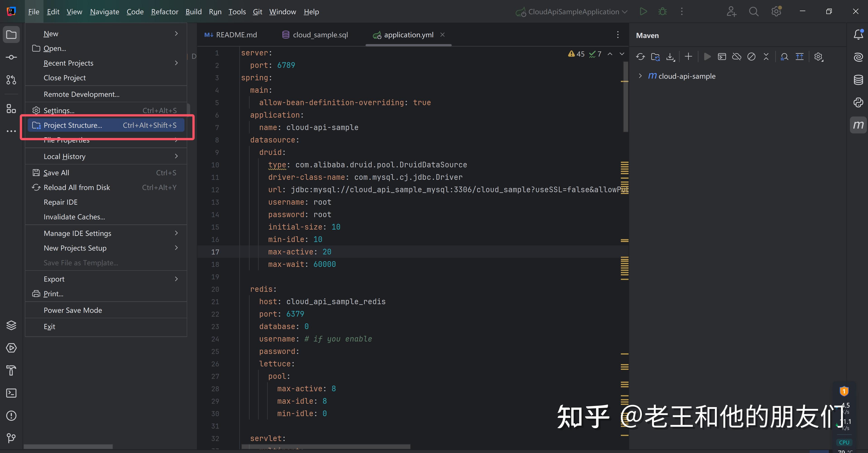Toggle Power Save Mode in File menu
This screenshot has width=868, height=453.
click(73, 310)
